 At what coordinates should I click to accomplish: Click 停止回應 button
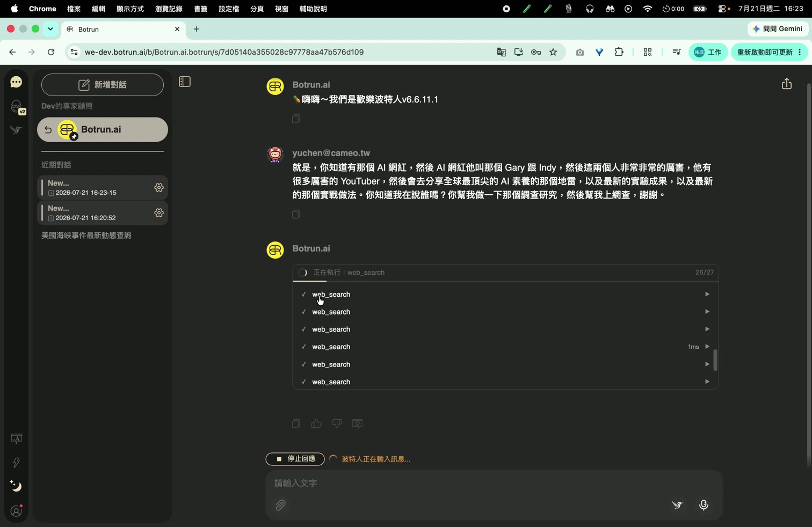click(295, 459)
